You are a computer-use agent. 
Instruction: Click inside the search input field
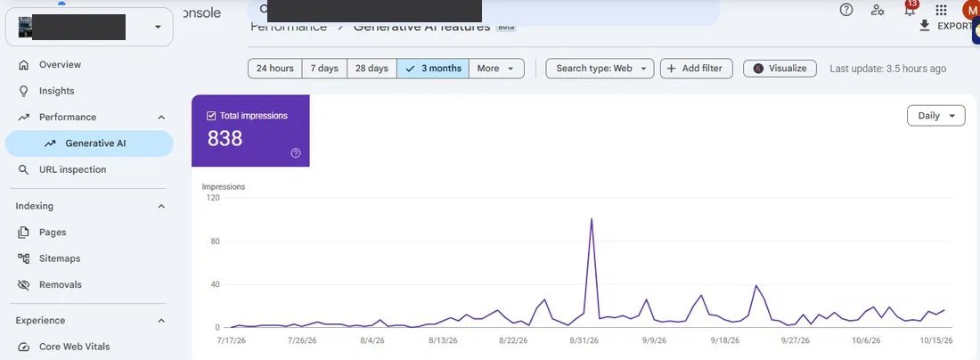tap(483, 12)
